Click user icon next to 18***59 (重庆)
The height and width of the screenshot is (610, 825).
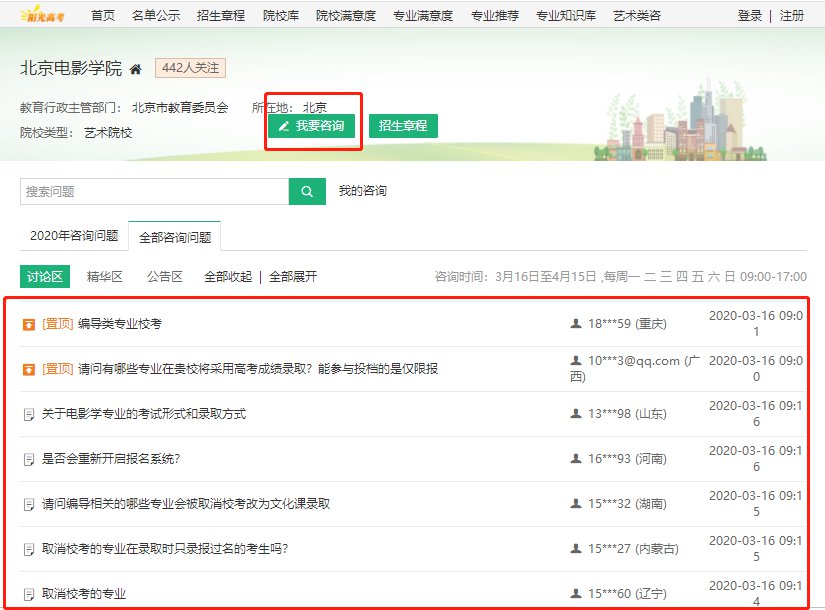pyautogui.click(x=575, y=324)
